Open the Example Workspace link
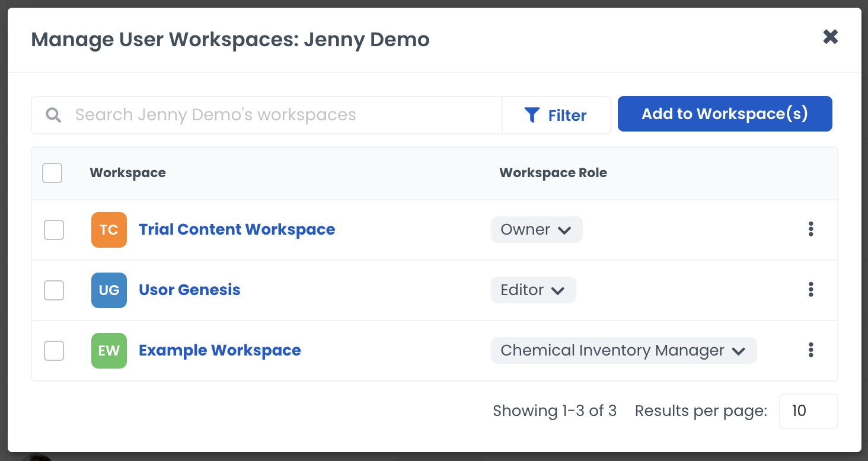Screen dimensions: 868x461 [219, 351]
